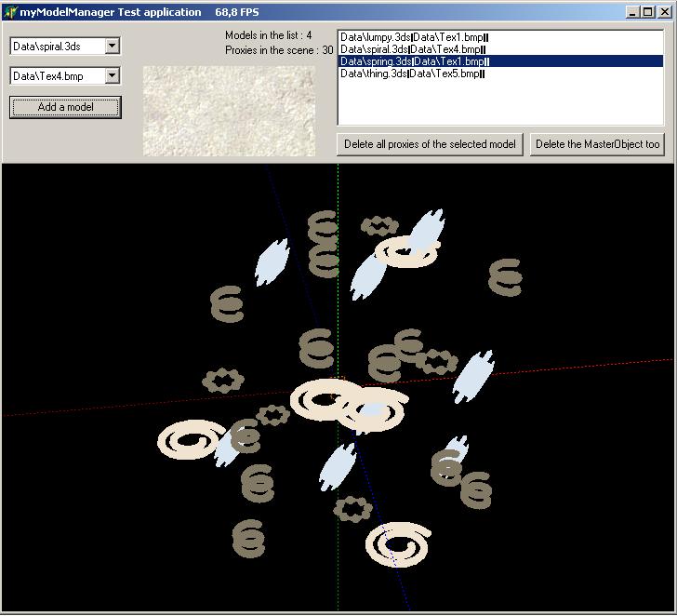Open the texture file dropdown arrow

[112, 76]
